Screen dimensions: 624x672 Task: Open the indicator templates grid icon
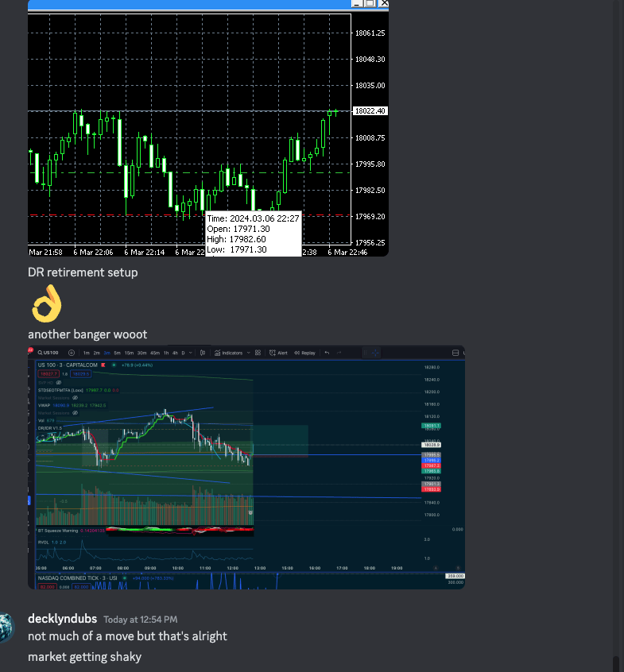coord(258,353)
